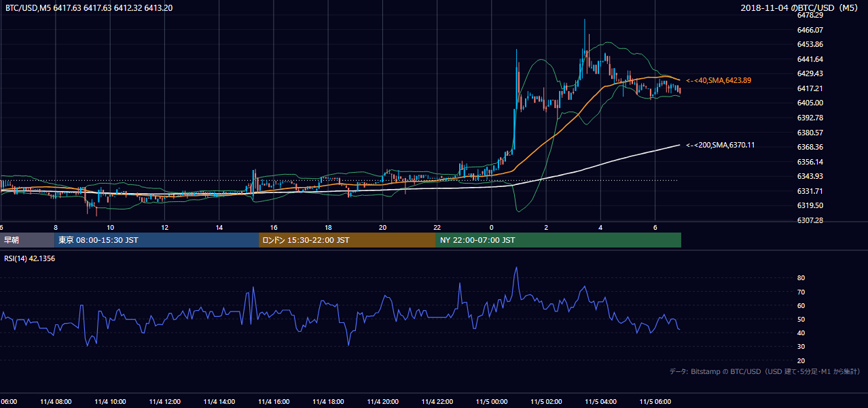
Task: Click bottom time label 11/4 20:00
Action: pyautogui.click(x=382, y=401)
